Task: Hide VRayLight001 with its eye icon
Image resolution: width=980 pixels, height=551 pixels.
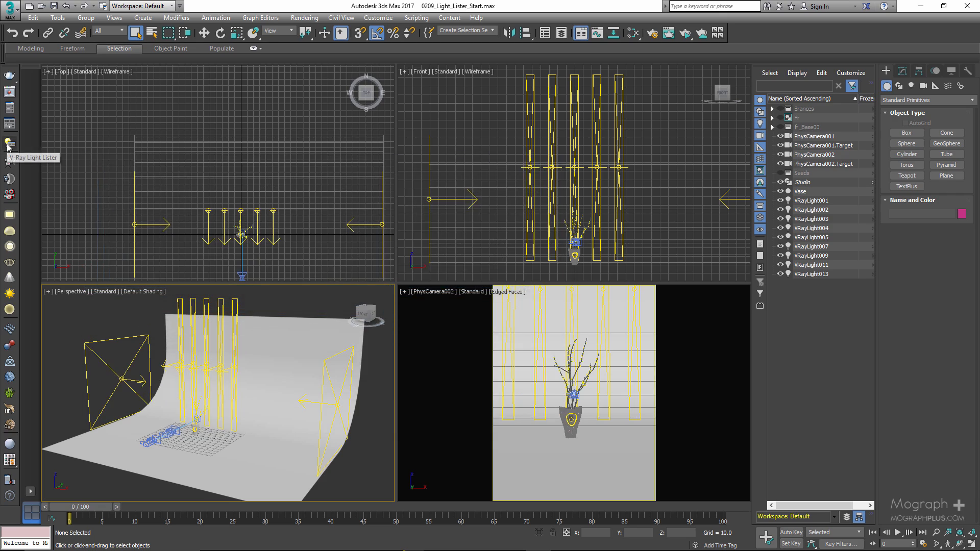Action: coord(780,201)
